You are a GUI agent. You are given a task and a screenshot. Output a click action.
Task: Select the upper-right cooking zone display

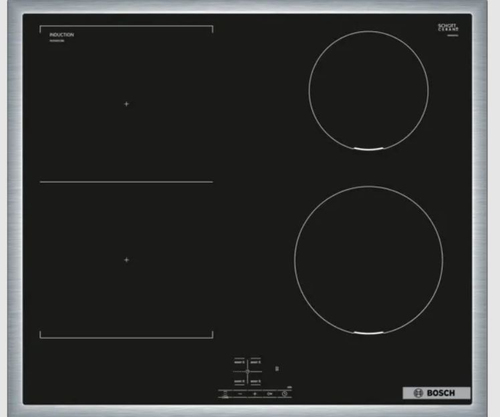(256, 362)
